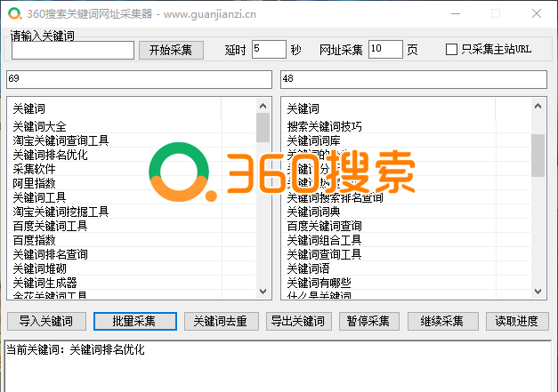Click right list scrollbar up arrow
The image size is (558, 392).
[538, 106]
